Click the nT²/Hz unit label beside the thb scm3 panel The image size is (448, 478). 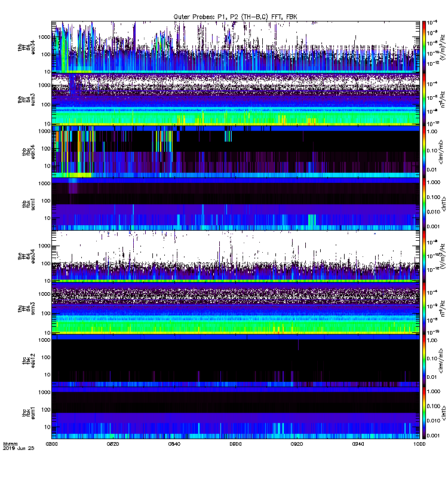pos(443,99)
